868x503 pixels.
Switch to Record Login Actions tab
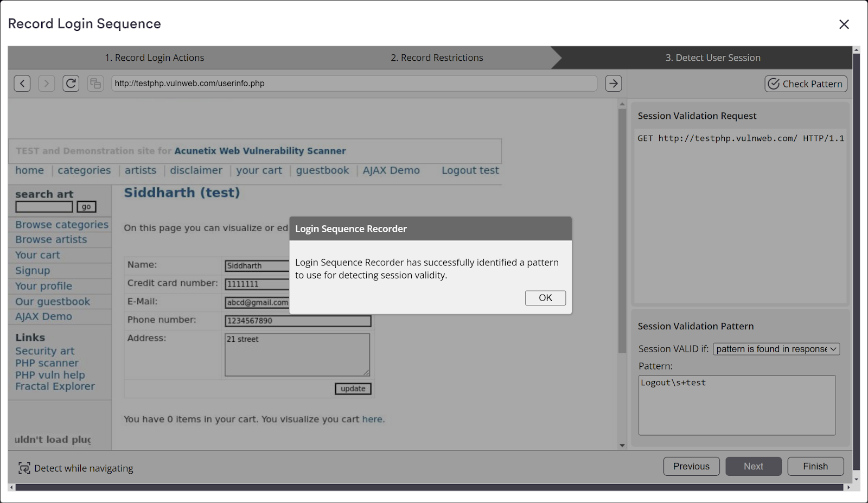155,58
